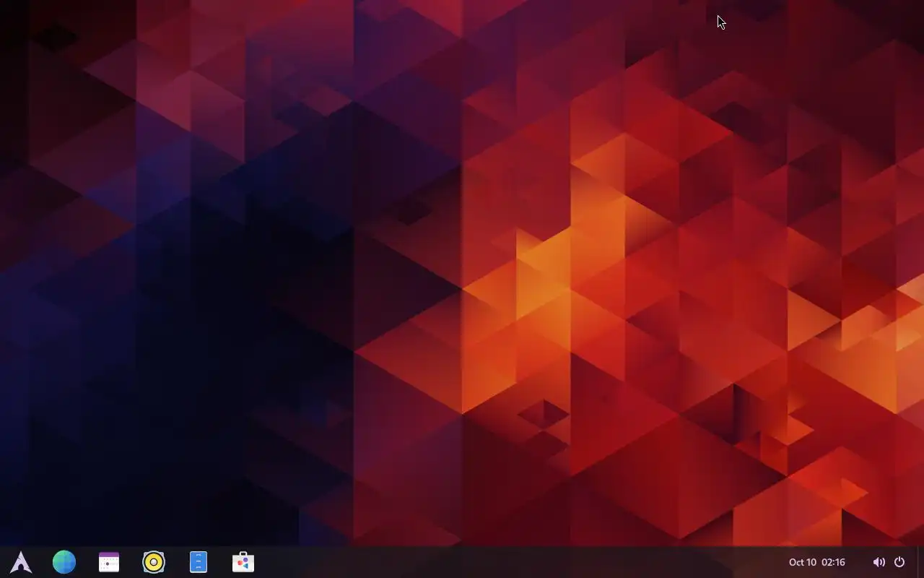Screen dimensions: 924x578
Task: Click the "Oct 10 02:16" clock
Action: [816, 562]
